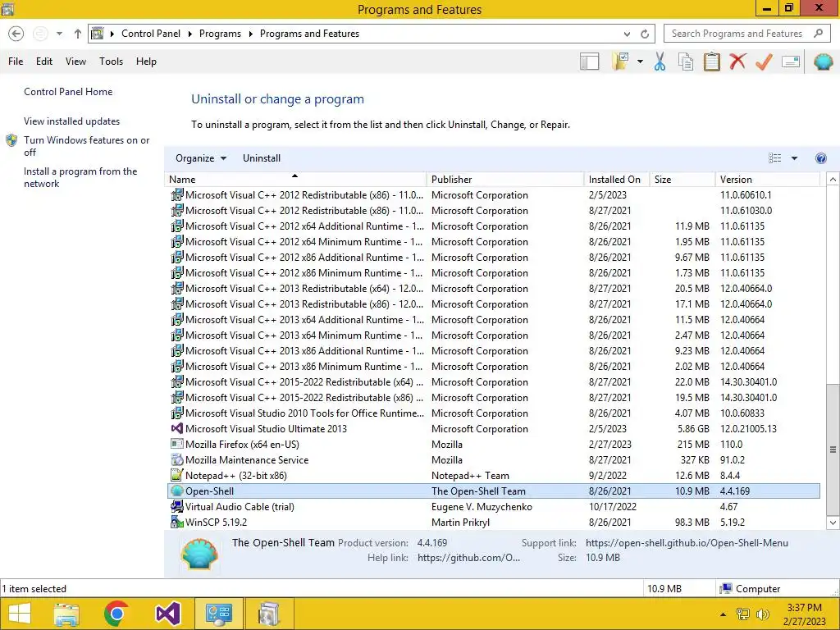Click the change view list icon
Image resolution: width=840 pixels, height=630 pixels.
[774, 158]
